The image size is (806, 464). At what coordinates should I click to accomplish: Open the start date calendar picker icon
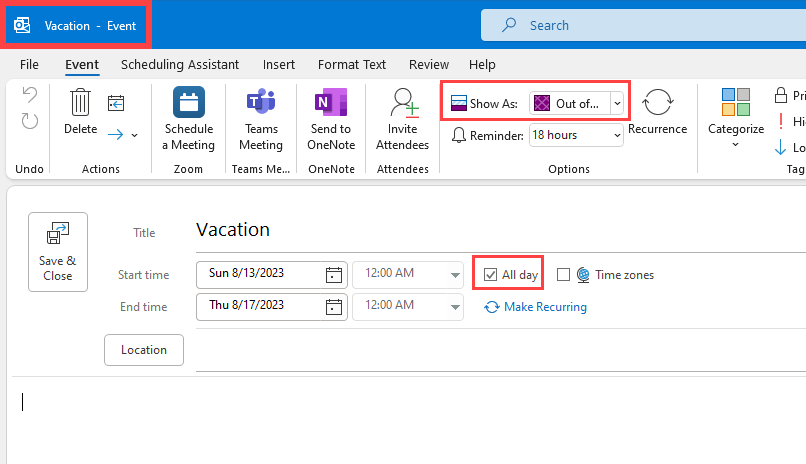pyautogui.click(x=334, y=275)
